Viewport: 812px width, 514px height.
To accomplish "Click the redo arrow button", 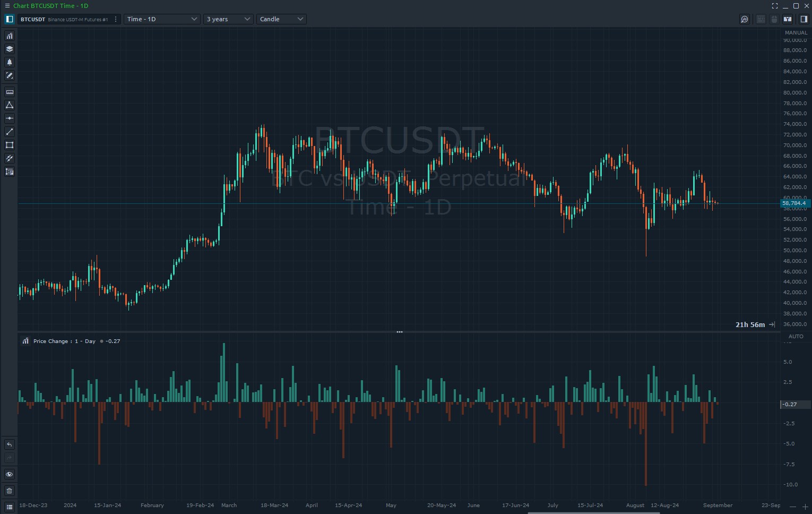I will pyautogui.click(x=10, y=458).
